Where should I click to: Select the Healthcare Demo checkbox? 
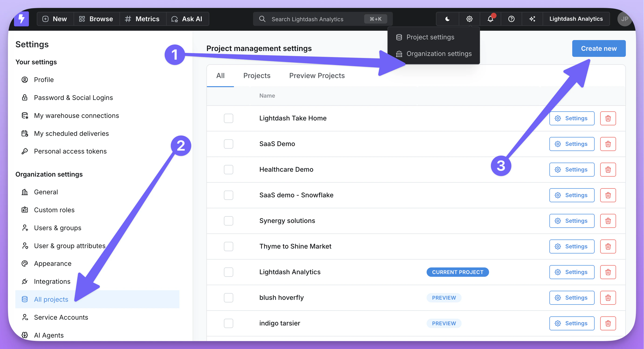tap(228, 170)
